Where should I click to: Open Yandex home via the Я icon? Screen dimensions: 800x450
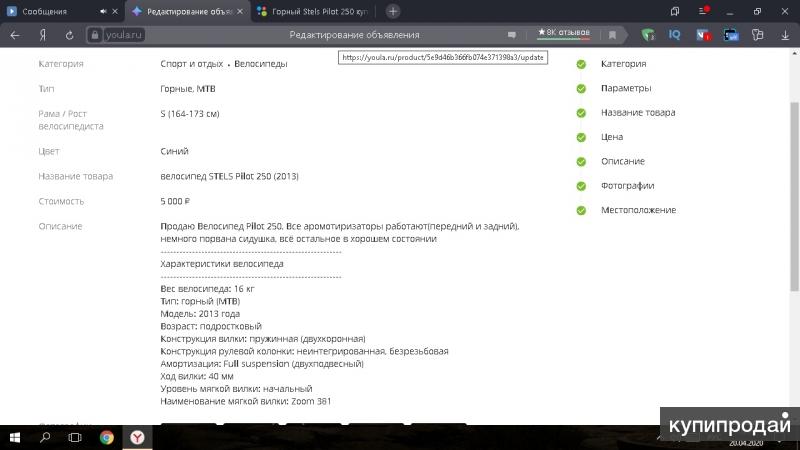tap(43, 35)
